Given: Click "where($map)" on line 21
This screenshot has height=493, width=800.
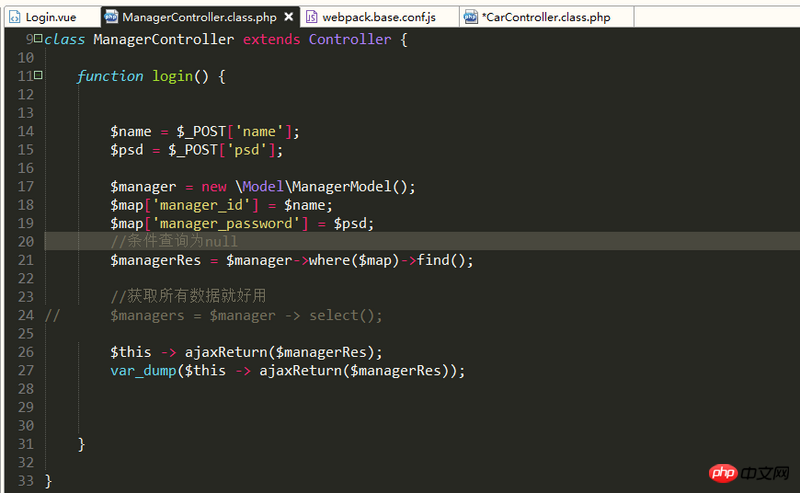Looking at the screenshot, I should pyautogui.click(x=354, y=260).
